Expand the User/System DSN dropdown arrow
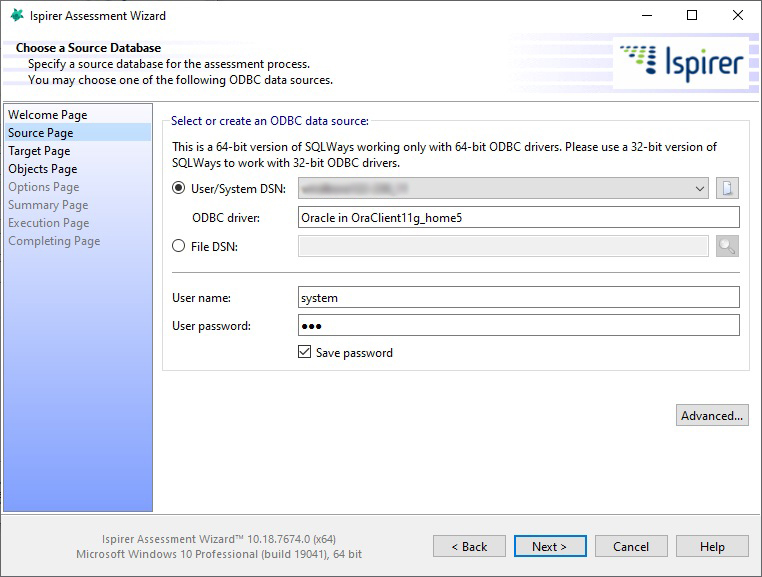 [699, 188]
